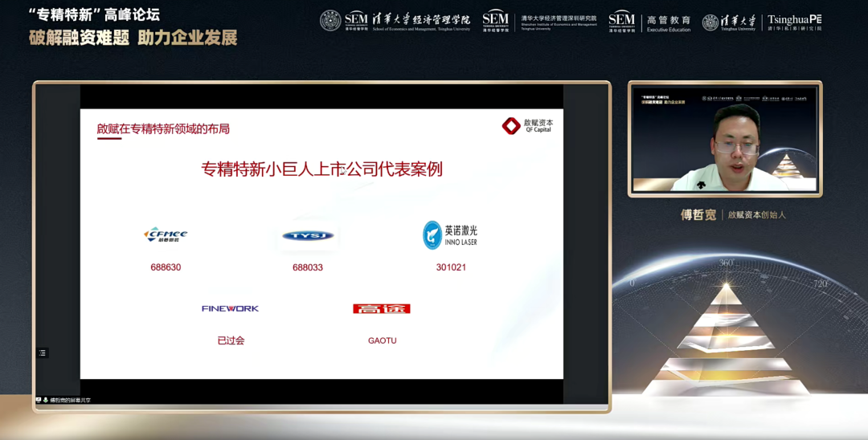
Task: Click the QF Capital logo on slide
Action: point(527,126)
